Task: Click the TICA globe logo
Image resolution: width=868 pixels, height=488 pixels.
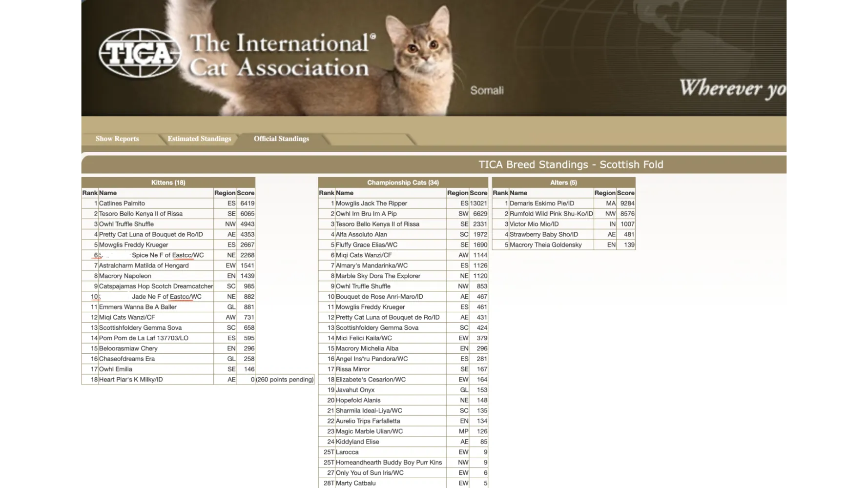Action: point(140,53)
